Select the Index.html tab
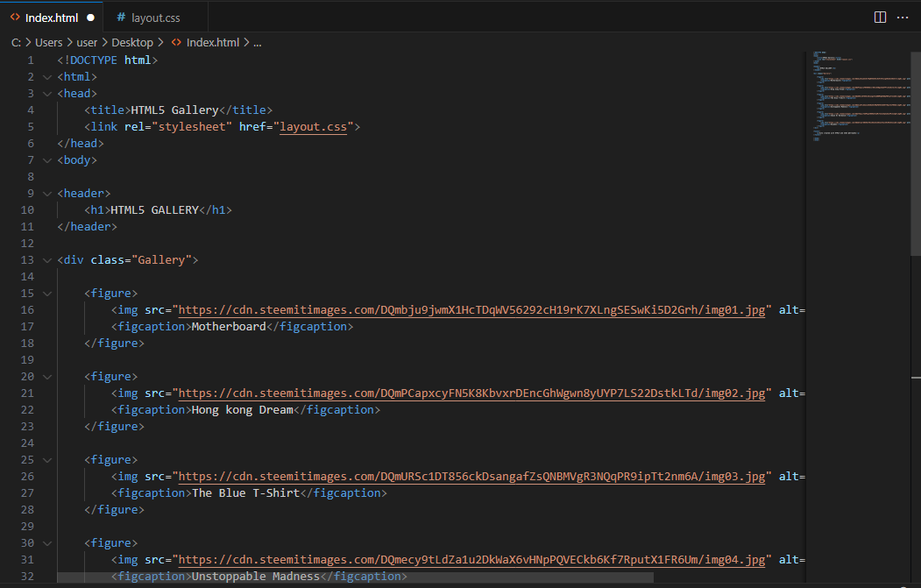Viewport: 921px width, 588px height. tap(52, 18)
